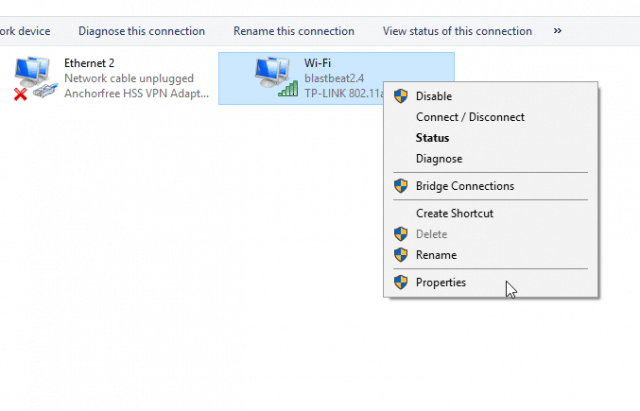Choose Disable from the context menu
This screenshot has height=411, width=640.
[434, 96]
